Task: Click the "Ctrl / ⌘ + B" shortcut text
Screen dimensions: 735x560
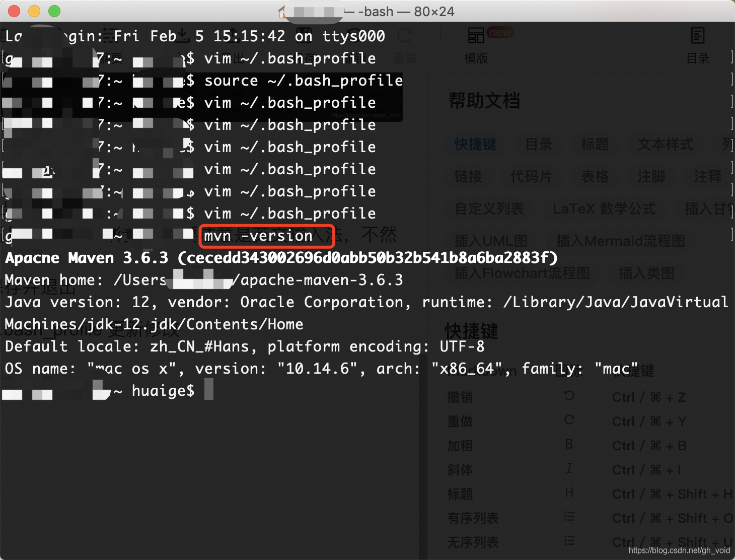Action: point(649,446)
